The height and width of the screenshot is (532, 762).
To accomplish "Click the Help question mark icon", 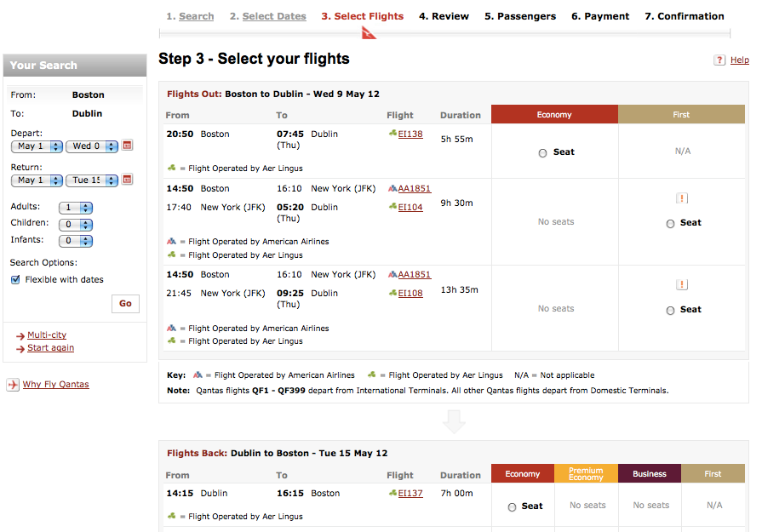I will pos(719,60).
